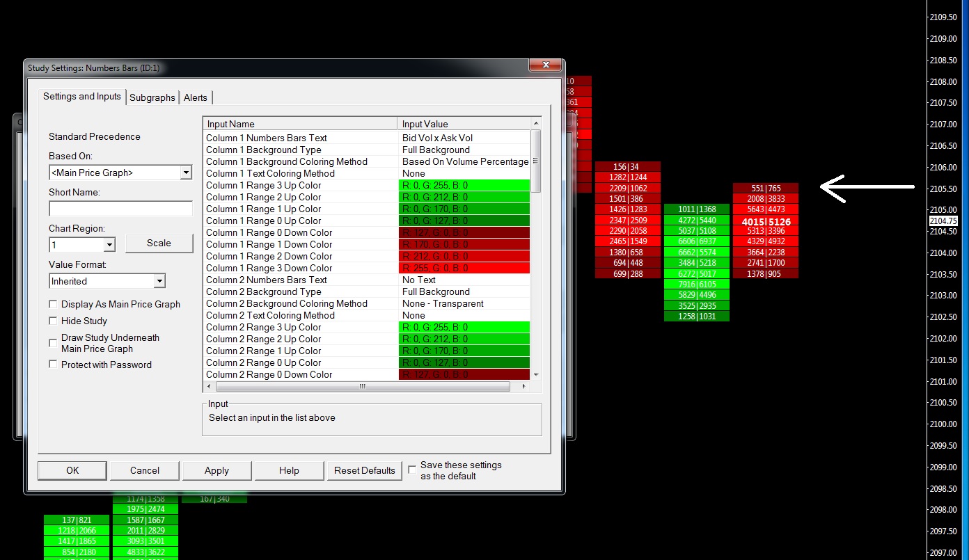The image size is (969, 560).
Task: Click chart cell 2209|1062
Action: point(628,189)
